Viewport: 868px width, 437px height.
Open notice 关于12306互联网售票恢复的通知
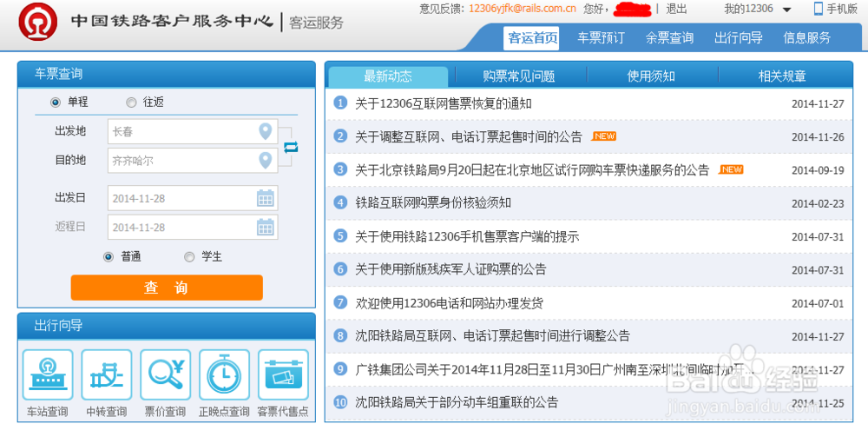[444, 103]
